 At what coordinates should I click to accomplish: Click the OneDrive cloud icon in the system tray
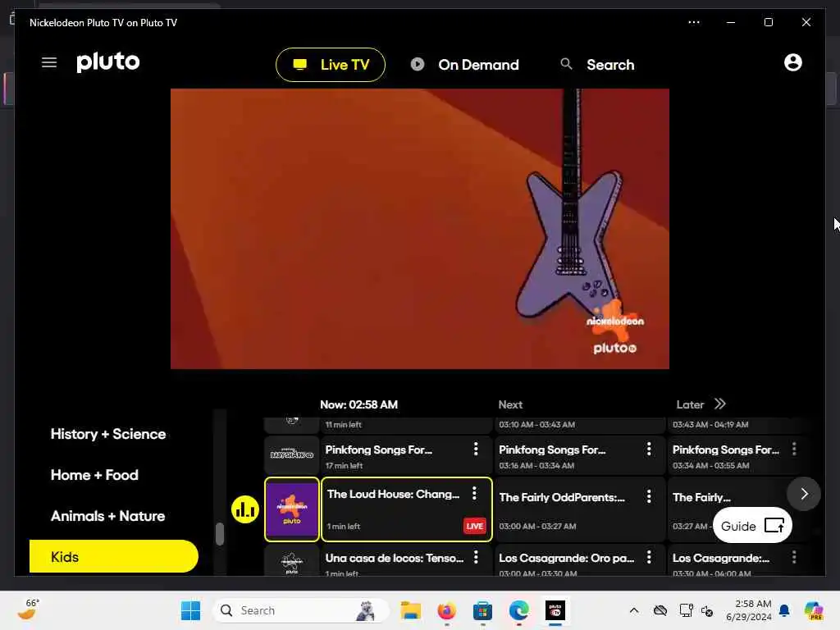[660, 610]
